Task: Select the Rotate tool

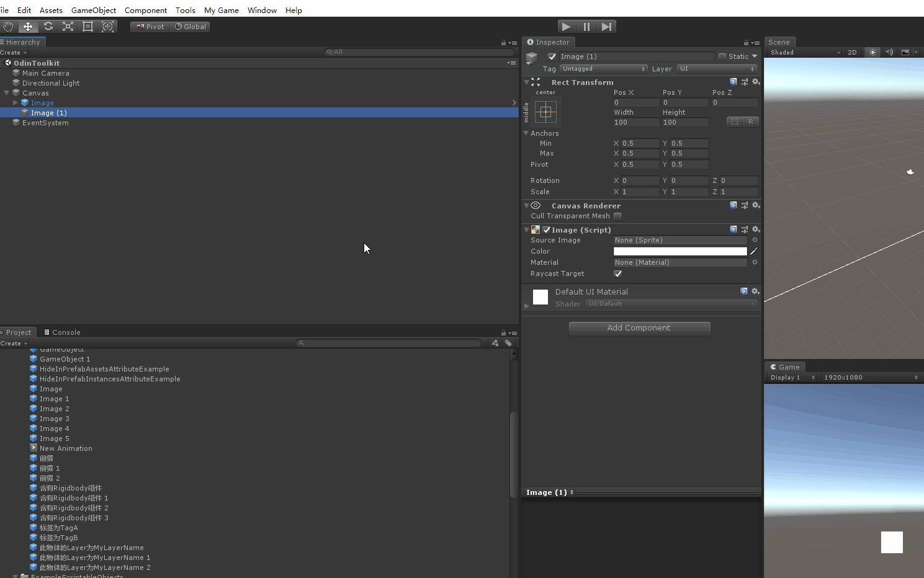Action: pos(48,27)
